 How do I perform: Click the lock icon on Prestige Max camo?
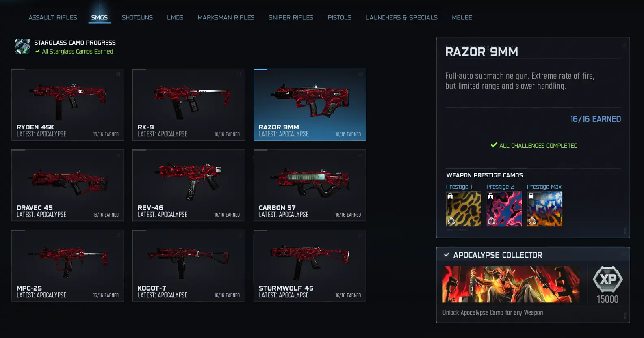click(x=531, y=196)
